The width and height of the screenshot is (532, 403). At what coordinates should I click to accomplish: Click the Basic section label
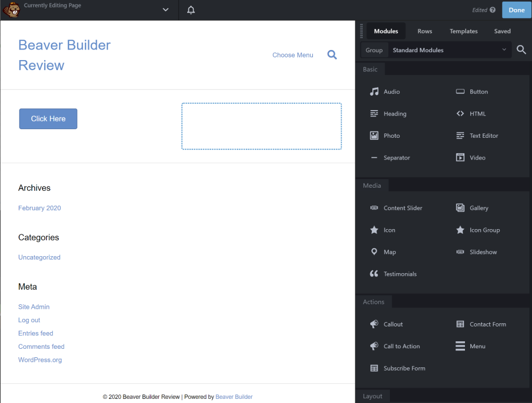370,69
